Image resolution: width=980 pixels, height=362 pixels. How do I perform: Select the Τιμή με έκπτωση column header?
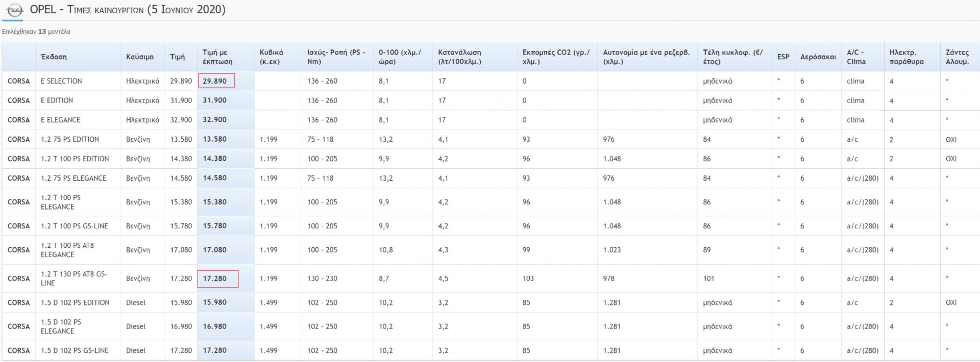(217, 57)
